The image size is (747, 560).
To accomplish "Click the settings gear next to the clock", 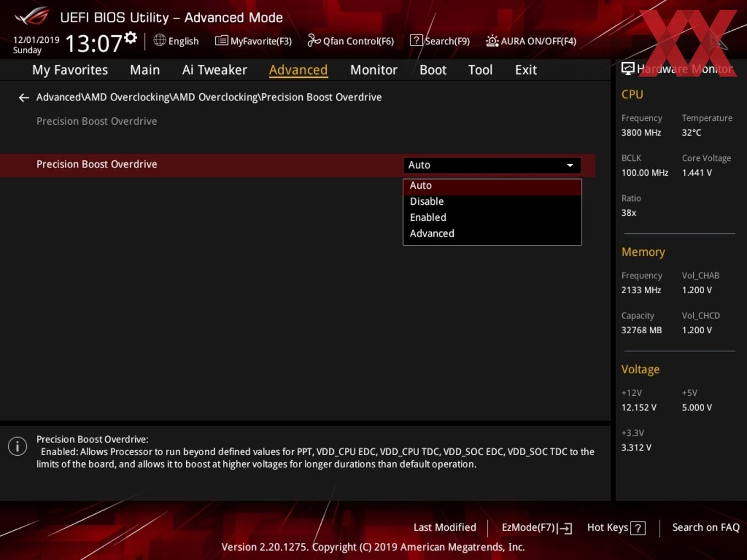I will (130, 38).
